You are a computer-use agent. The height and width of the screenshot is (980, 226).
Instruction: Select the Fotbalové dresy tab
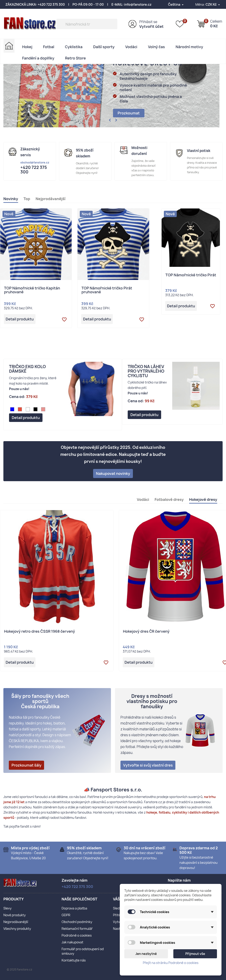[x=169, y=499]
